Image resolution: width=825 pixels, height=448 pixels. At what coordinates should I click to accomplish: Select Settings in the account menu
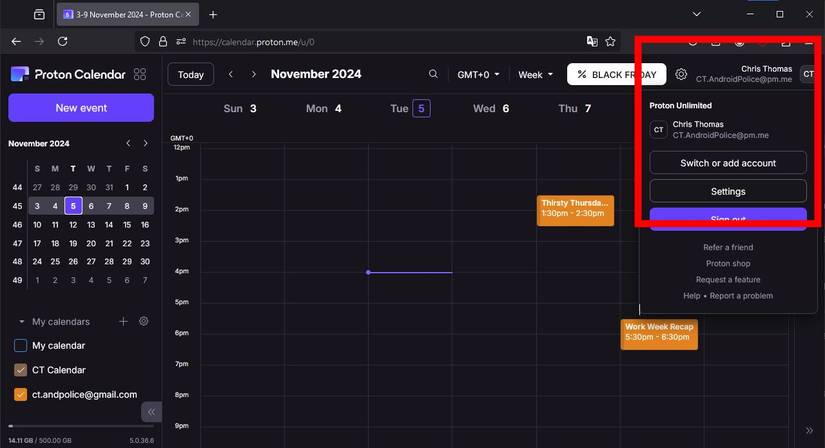click(x=727, y=191)
